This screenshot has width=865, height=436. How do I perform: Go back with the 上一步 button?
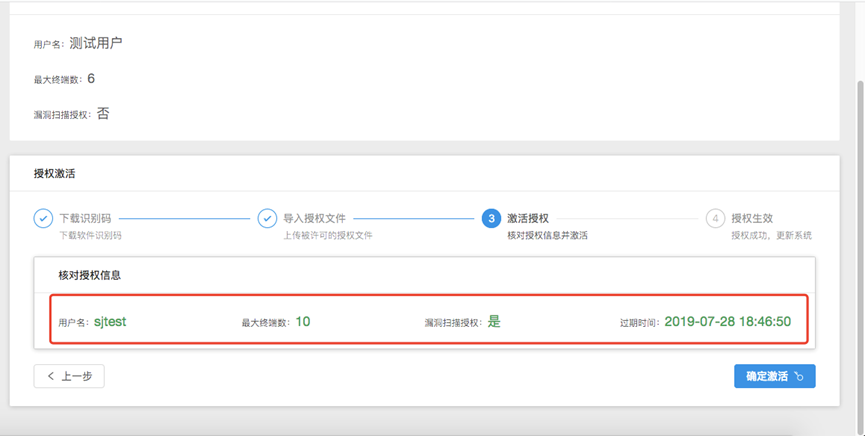click(x=69, y=376)
